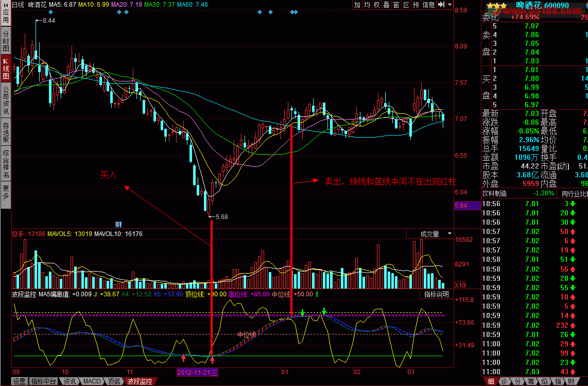Image resolution: width=588 pixels, height=386 pixels.
Task: Click the 总手 15649 value
Action: coord(529,149)
